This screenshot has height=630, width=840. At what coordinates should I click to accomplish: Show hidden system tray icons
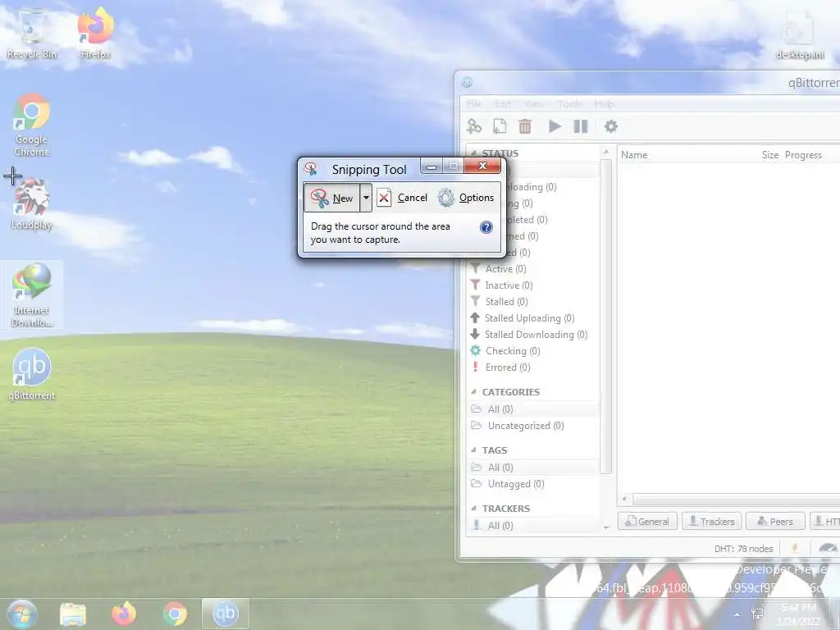tap(737, 614)
